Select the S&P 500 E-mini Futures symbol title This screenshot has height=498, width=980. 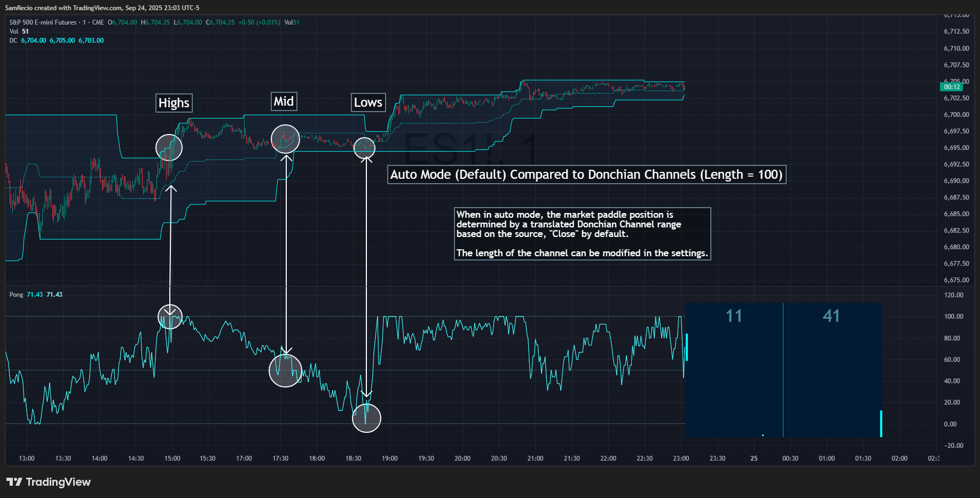pos(43,22)
